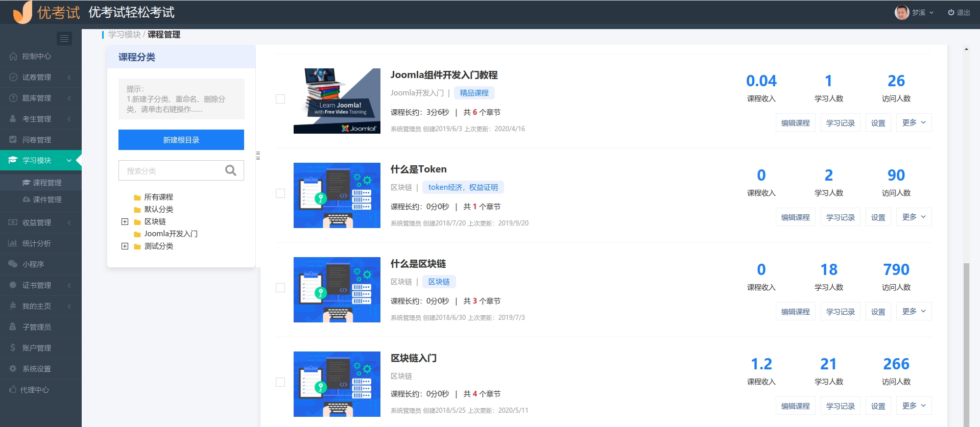Click the 区块链入门 course title
980x427 pixels.
(x=414, y=358)
